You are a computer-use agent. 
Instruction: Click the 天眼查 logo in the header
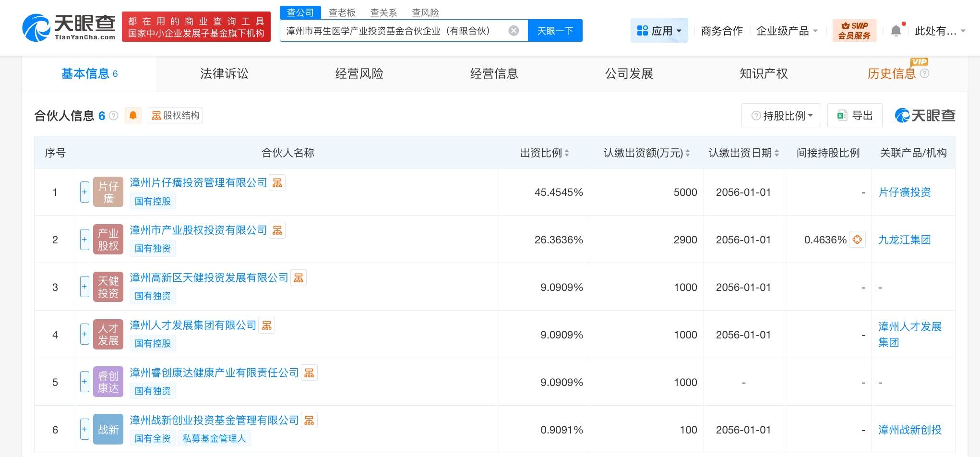(x=69, y=27)
